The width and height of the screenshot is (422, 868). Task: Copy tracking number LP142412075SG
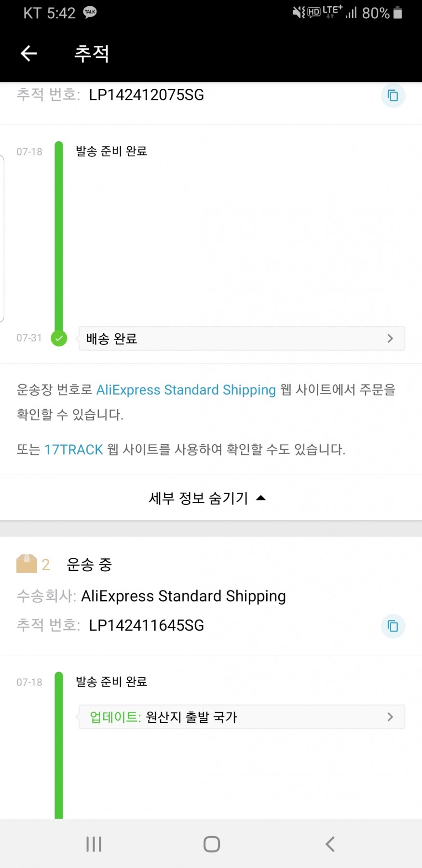[x=393, y=96]
